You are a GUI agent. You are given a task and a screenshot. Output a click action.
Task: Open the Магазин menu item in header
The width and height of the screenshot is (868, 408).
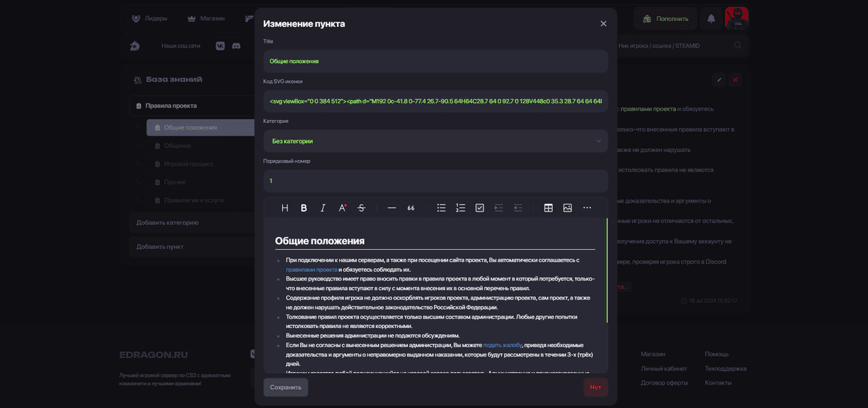click(x=205, y=18)
